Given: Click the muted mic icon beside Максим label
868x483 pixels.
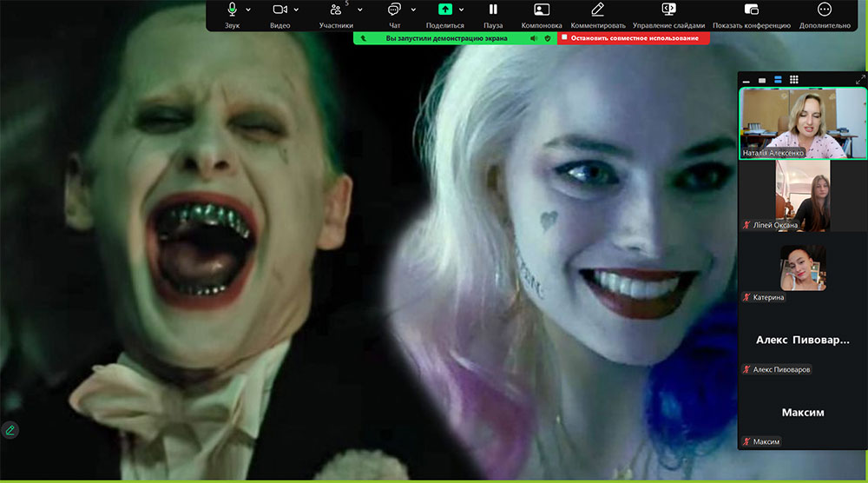Looking at the screenshot, I should click(746, 441).
